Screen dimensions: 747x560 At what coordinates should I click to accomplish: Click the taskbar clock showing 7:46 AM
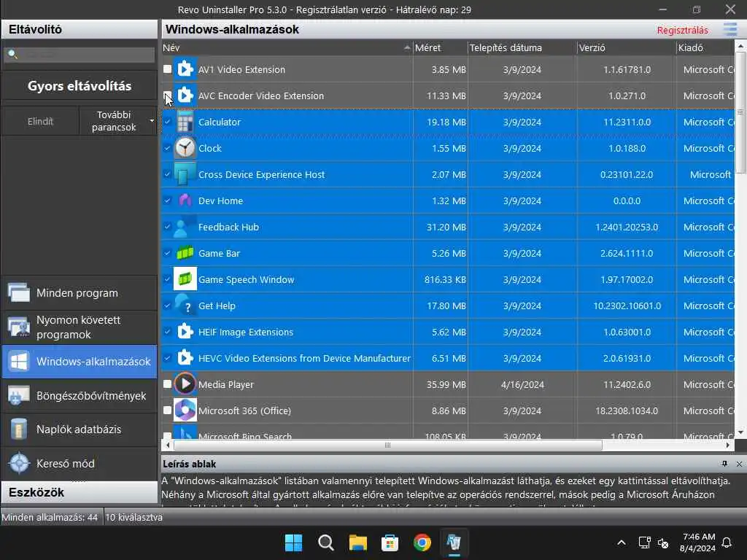pyautogui.click(x=698, y=542)
